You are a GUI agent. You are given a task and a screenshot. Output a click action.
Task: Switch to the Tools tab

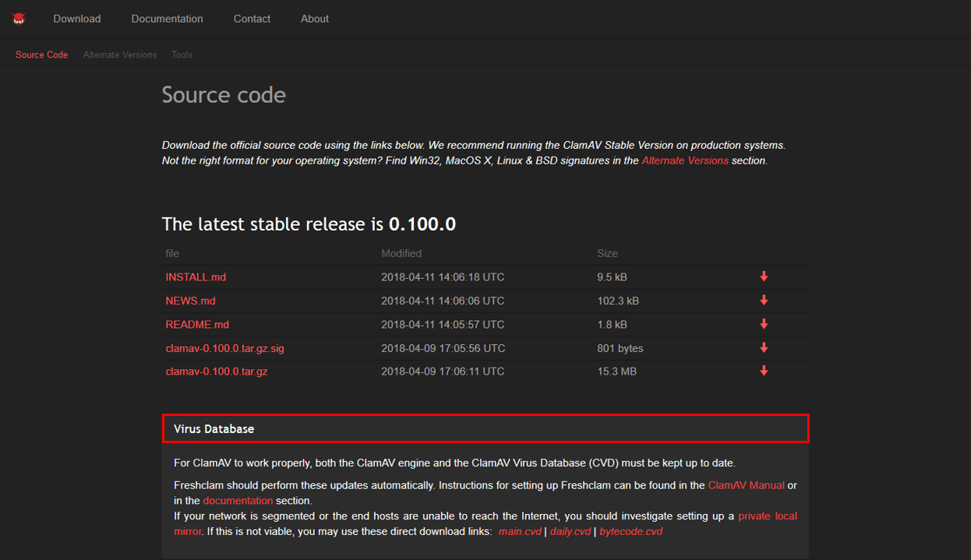[x=182, y=55]
